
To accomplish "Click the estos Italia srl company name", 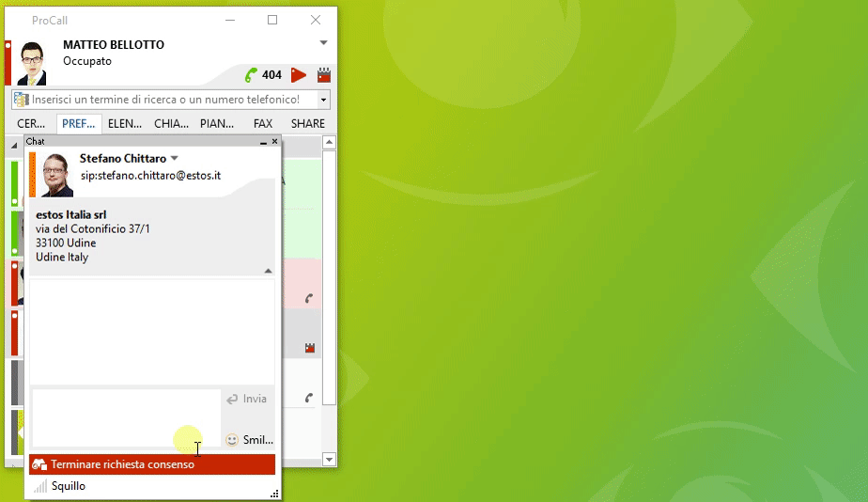I will coord(70,214).
